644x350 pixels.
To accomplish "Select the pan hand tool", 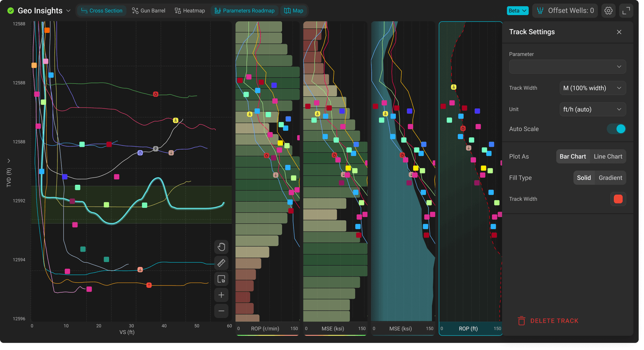I will [x=221, y=247].
